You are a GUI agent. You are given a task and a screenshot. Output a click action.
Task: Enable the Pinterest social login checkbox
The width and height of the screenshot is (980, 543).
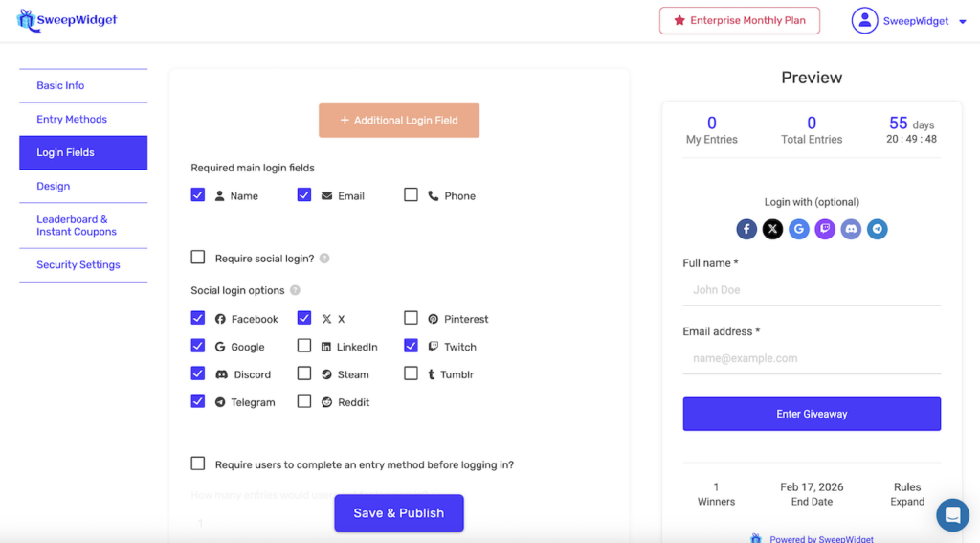(411, 318)
